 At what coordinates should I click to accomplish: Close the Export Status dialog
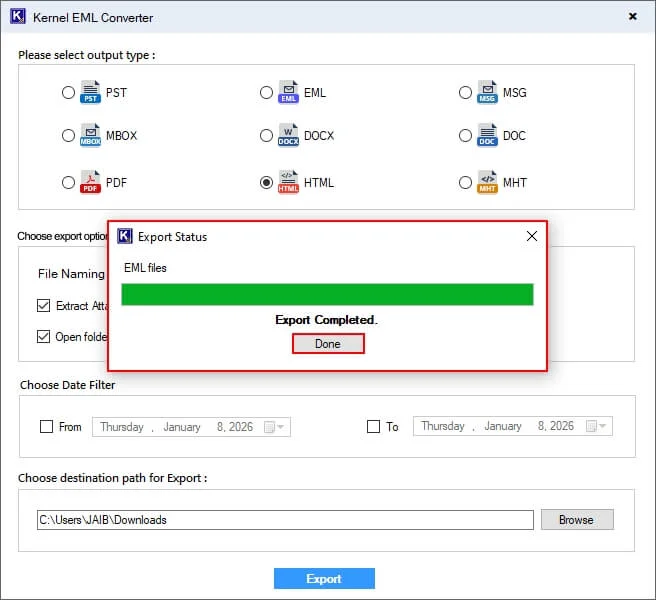pyautogui.click(x=532, y=236)
